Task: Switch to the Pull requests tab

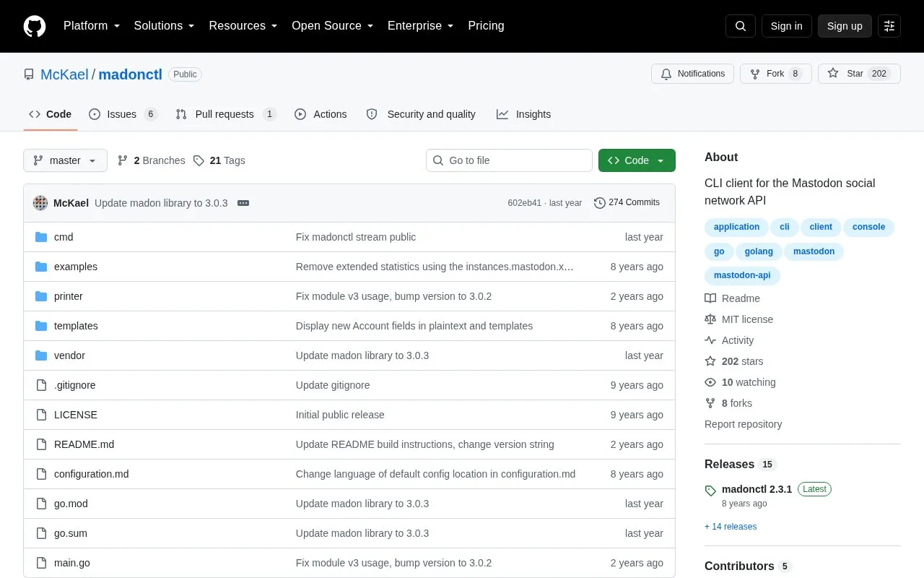Action: coord(226,114)
